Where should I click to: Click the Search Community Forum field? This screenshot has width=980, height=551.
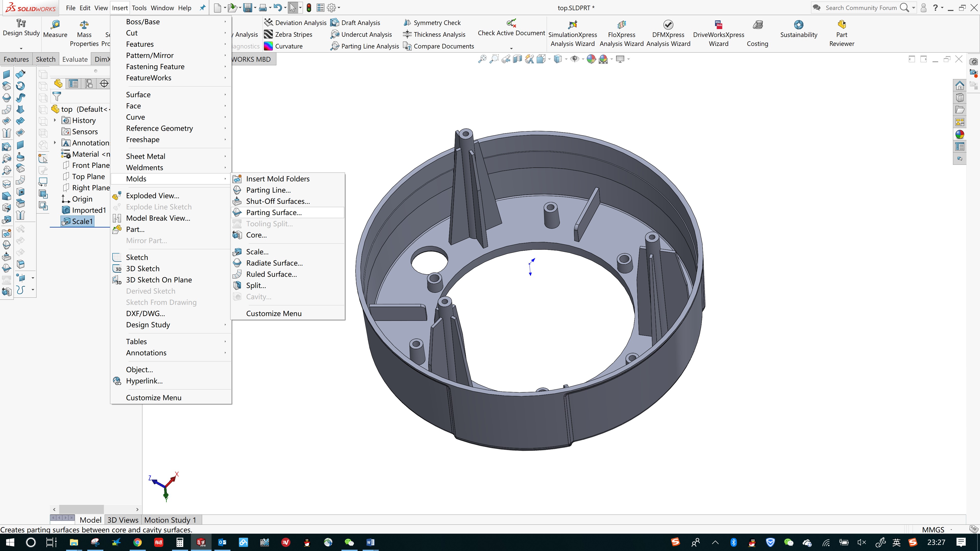[x=861, y=8]
